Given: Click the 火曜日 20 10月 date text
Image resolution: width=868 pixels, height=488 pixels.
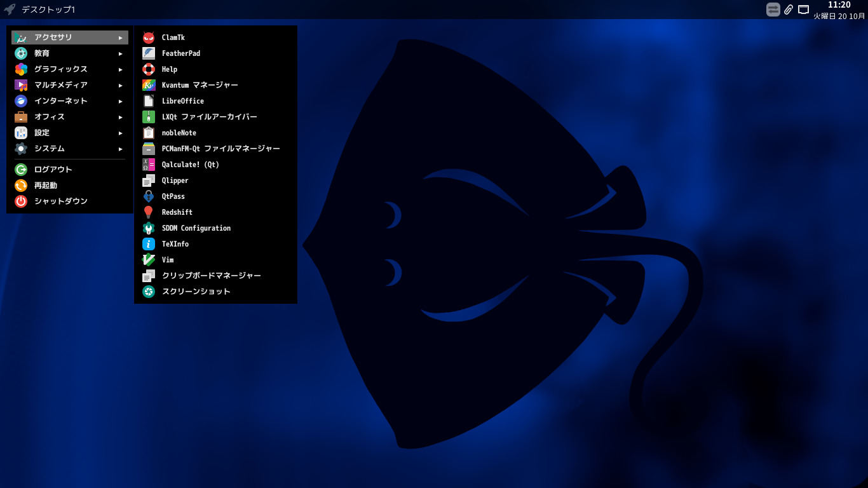Looking at the screenshot, I should [x=839, y=17].
